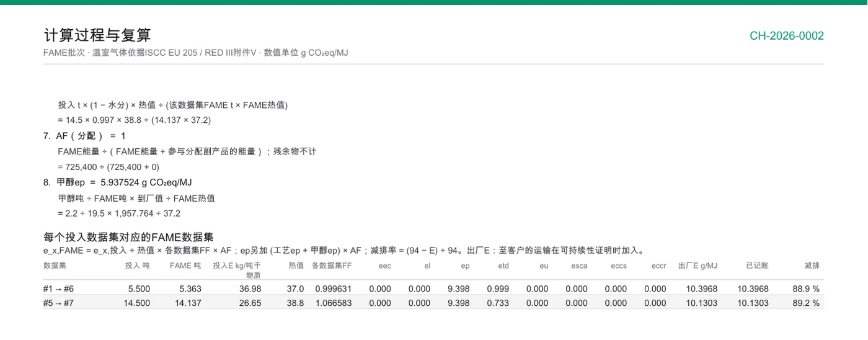Select the line = 2.2 ÷ 19.5 × 1,957.764 ÷ 37.2
Viewport: 868px width, 340px height.
pyautogui.click(x=119, y=213)
